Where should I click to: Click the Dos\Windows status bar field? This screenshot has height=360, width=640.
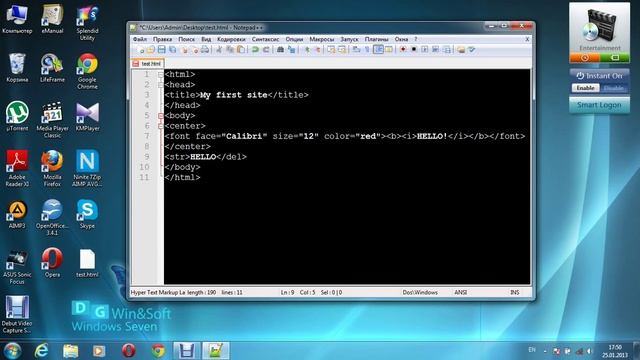tap(420, 293)
